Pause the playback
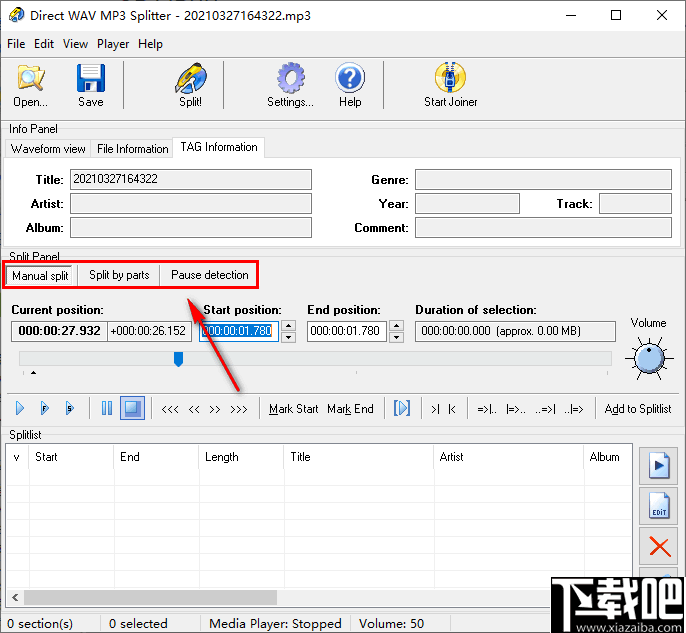Image resolution: width=686 pixels, height=633 pixels. pyautogui.click(x=107, y=408)
